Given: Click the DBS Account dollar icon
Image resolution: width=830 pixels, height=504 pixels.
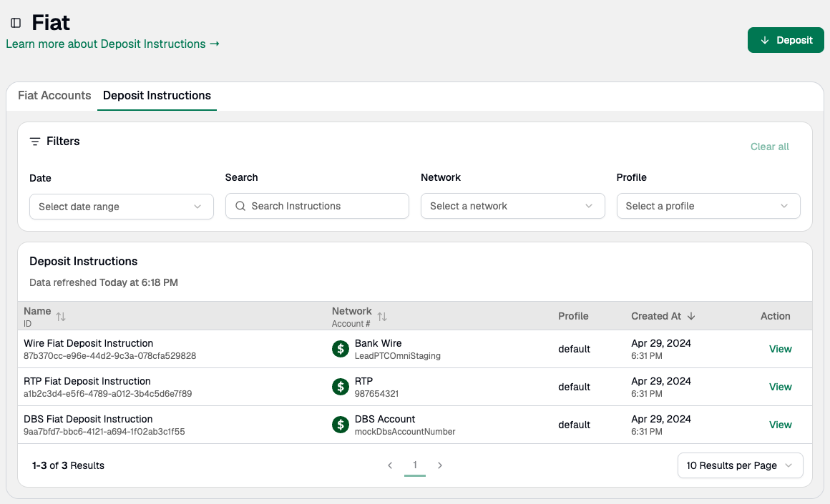Looking at the screenshot, I should (341, 425).
